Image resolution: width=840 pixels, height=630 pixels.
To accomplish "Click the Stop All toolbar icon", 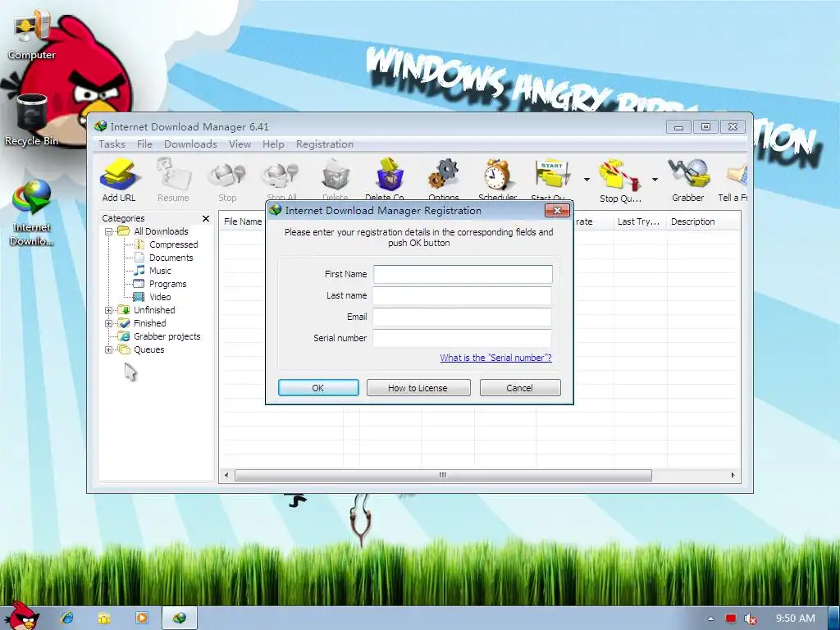I will tap(281, 180).
